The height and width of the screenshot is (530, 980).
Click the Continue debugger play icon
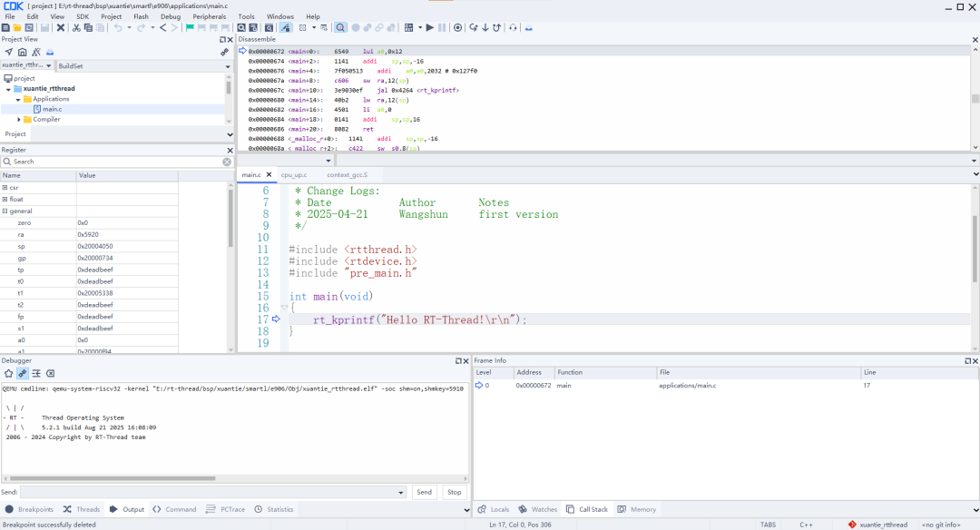[430, 28]
